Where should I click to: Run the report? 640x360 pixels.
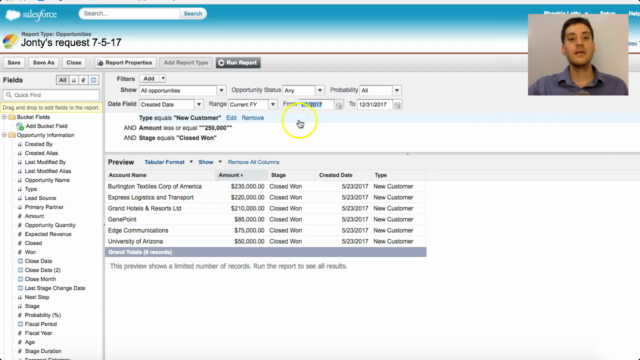tap(238, 62)
